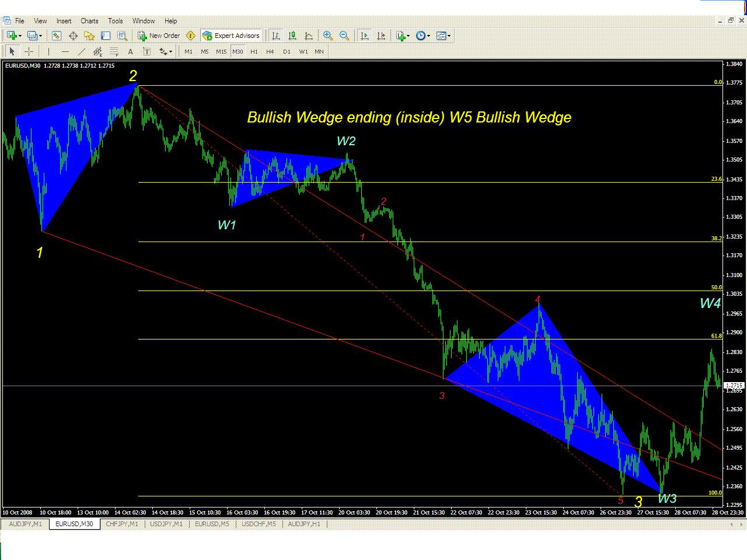Switch to the AUDJPY,M1 chart tab

pyautogui.click(x=26, y=524)
